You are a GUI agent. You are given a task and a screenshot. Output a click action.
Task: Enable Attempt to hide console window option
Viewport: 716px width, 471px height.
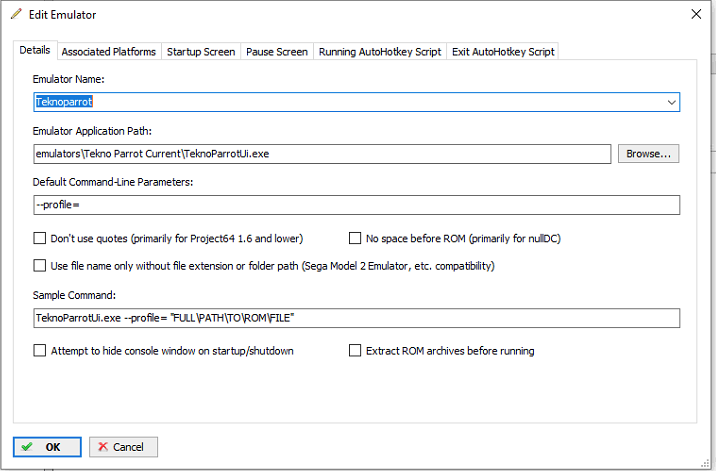coord(40,351)
